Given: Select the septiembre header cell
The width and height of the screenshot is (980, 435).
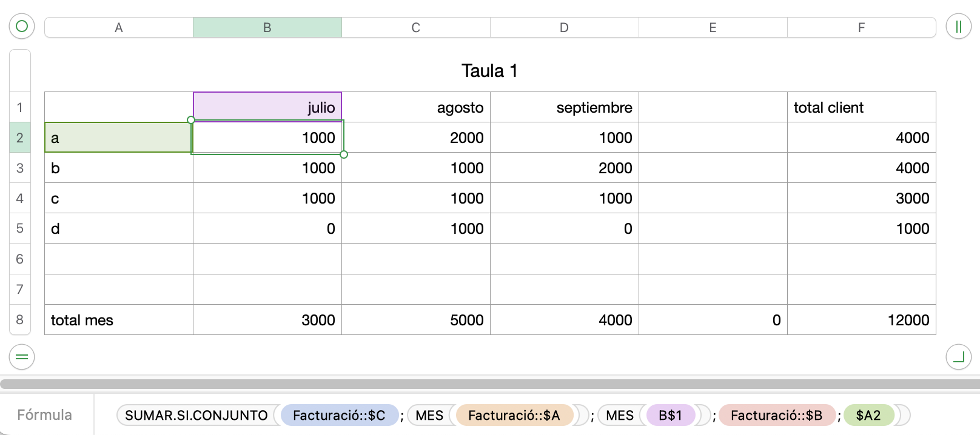Looking at the screenshot, I should 564,107.
